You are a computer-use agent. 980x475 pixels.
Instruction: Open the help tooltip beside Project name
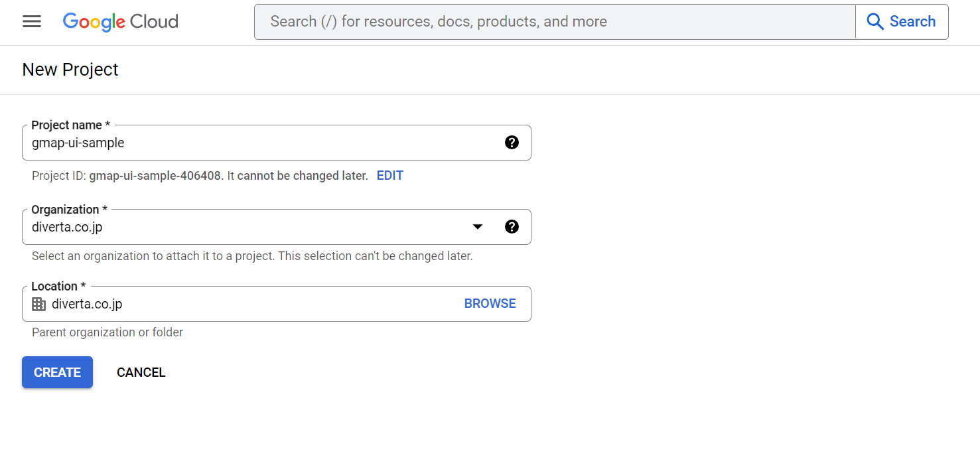[512, 142]
